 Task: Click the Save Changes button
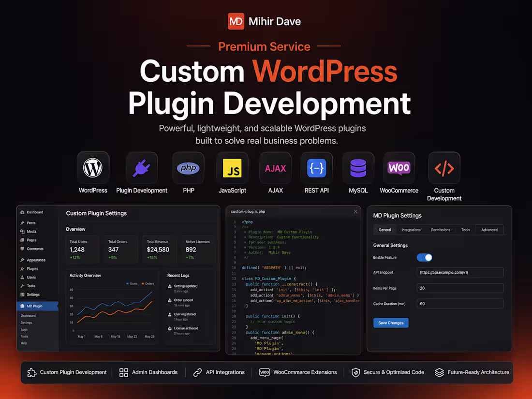coord(391,323)
